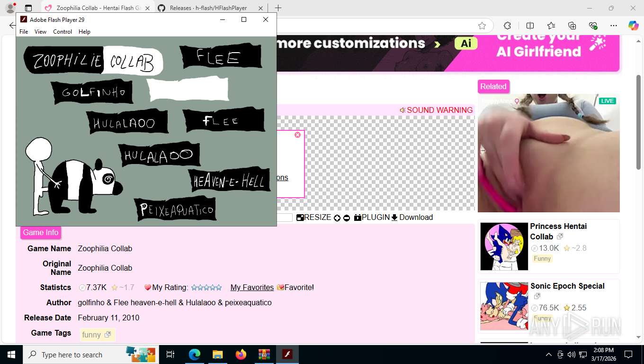Click the Game Info heading tab
The height and width of the screenshot is (364, 644).
pos(41,232)
